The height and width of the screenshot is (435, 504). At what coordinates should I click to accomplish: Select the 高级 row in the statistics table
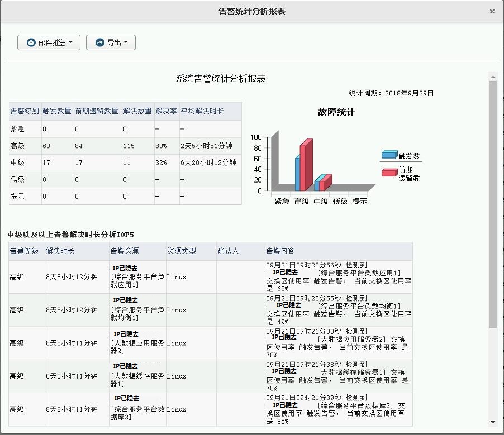click(112, 146)
